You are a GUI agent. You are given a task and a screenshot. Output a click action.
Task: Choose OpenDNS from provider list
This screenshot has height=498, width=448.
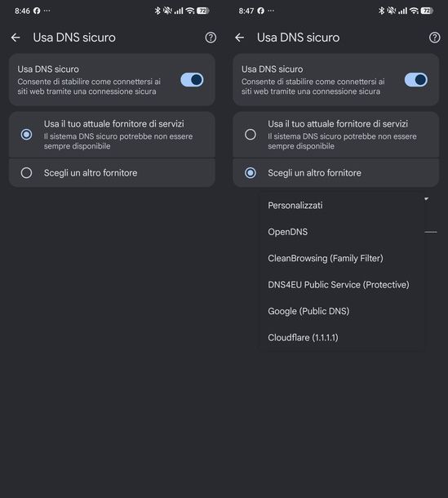point(342,232)
